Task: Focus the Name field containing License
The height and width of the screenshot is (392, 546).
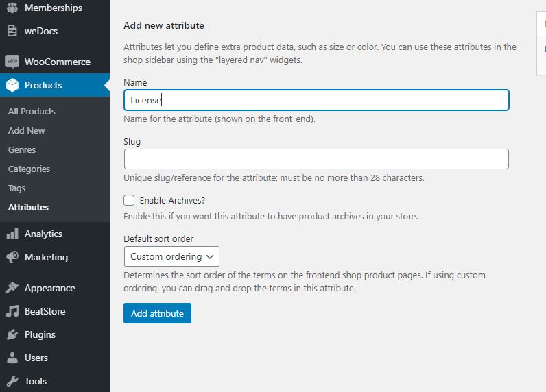Action: (x=316, y=100)
